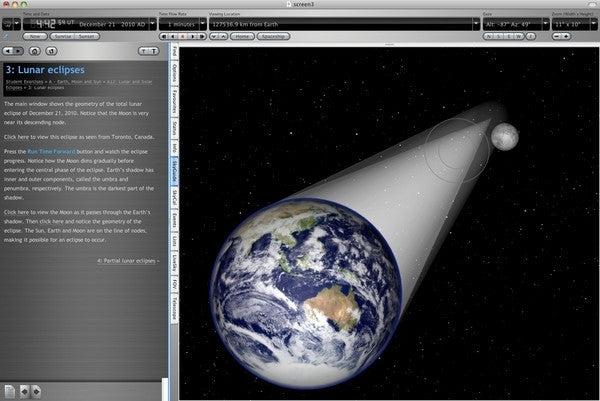This screenshot has height=401, width=600.
Task: Increase SkyGuide text size
Action: coord(153,50)
